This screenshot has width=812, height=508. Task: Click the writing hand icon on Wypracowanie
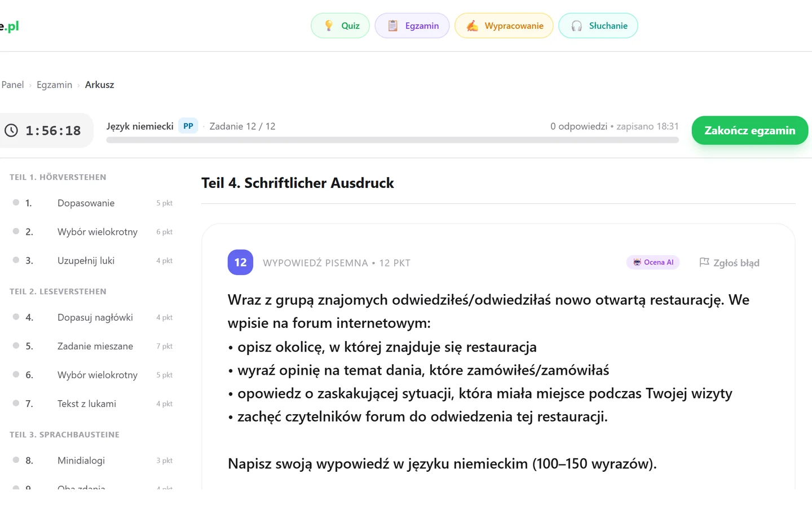coord(473,25)
